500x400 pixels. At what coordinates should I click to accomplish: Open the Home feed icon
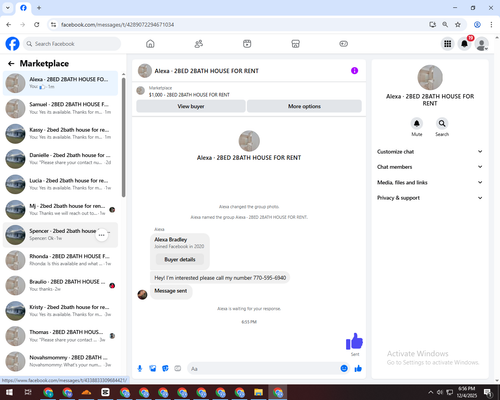[150, 44]
